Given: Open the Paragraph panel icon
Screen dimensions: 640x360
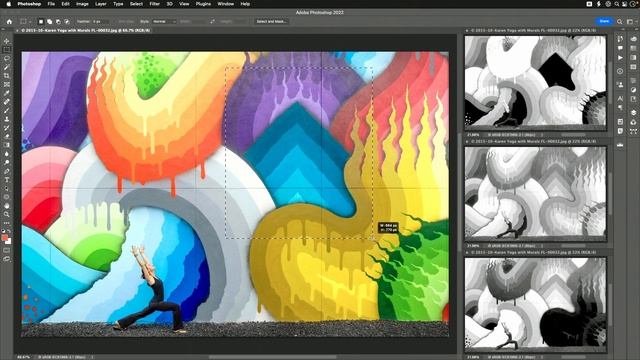Looking at the screenshot, I should (x=620, y=108).
